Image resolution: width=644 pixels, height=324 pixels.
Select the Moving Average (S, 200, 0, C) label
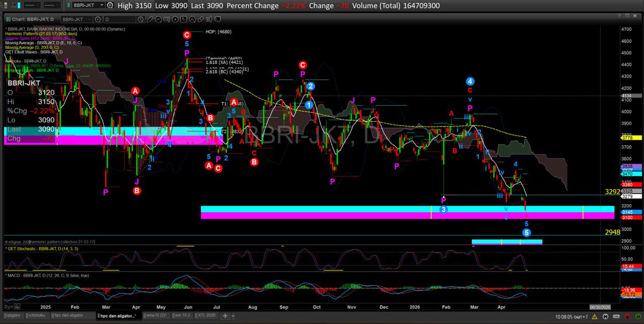coord(32,47)
